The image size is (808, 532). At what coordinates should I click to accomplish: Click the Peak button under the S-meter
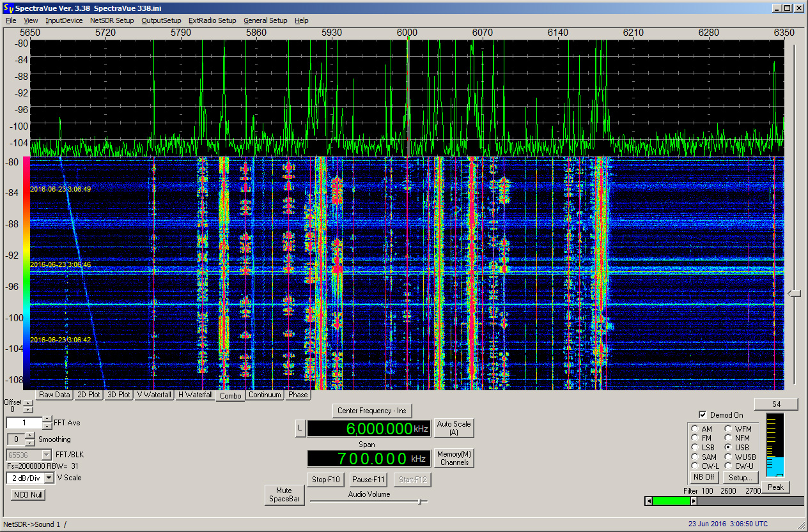[x=776, y=487]
